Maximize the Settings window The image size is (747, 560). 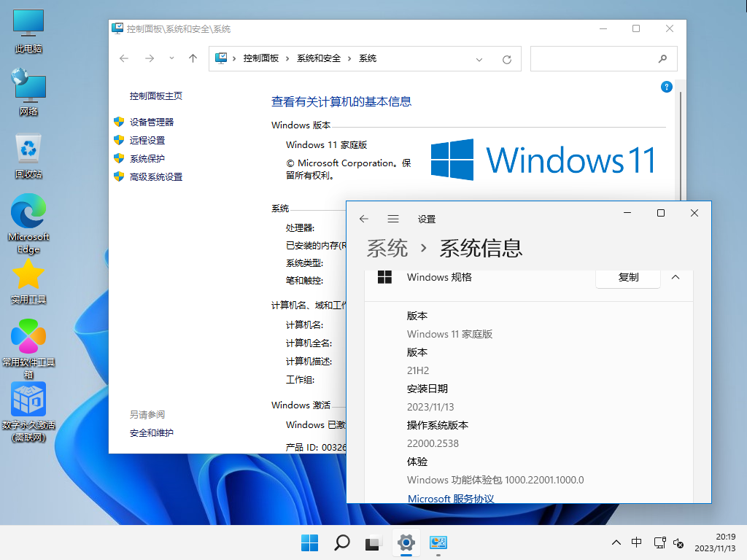(x=661, y=213)
